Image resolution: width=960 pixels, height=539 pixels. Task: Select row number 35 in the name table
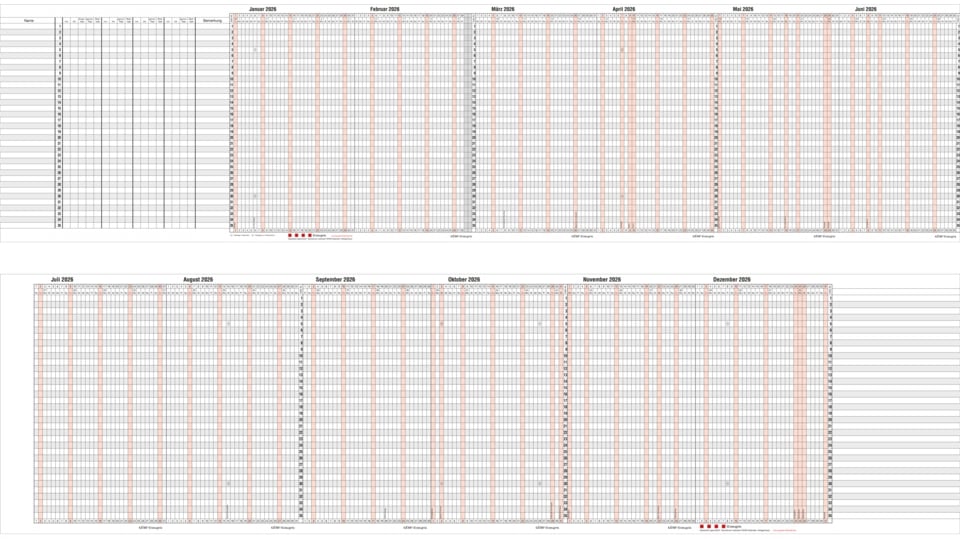60,225
